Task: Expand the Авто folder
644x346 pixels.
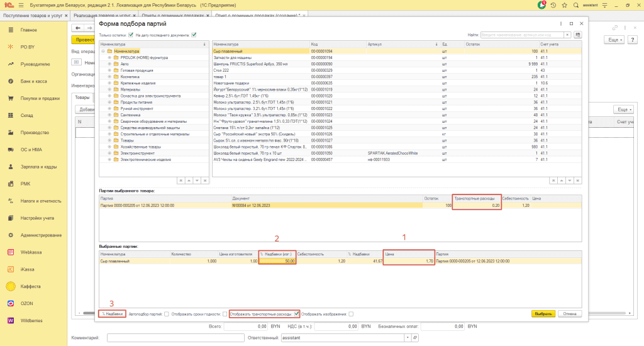Action: click(109, 64)
